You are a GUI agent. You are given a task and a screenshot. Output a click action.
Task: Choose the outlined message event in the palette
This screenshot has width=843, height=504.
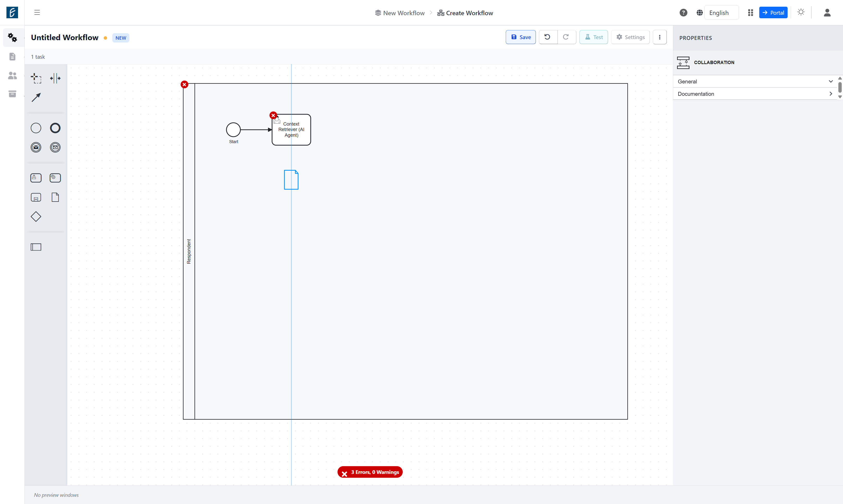55,147
